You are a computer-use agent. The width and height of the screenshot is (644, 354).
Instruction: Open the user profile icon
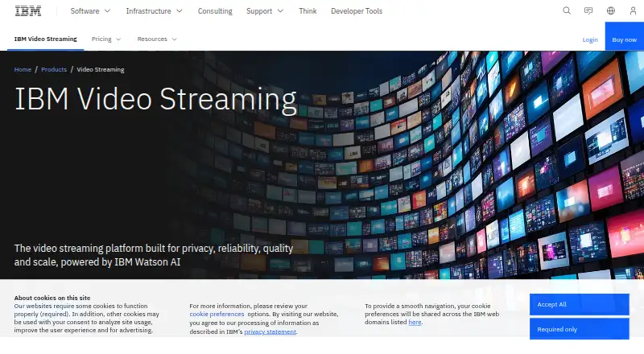click(x=633, y=11)
